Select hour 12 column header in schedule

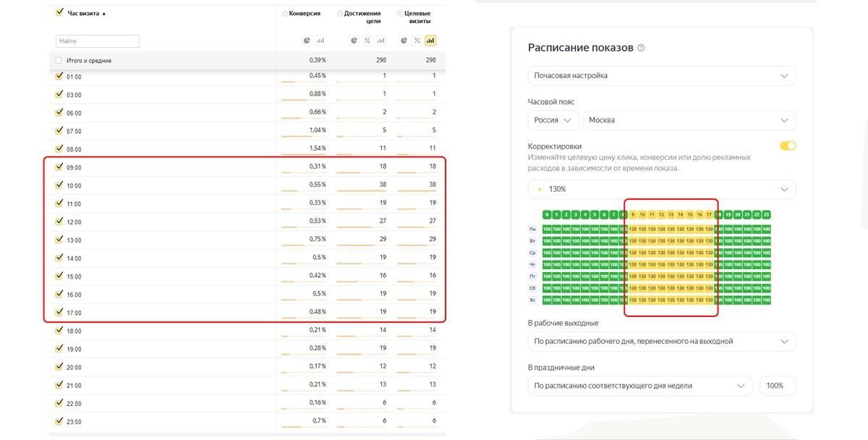[x=661, y=215]
